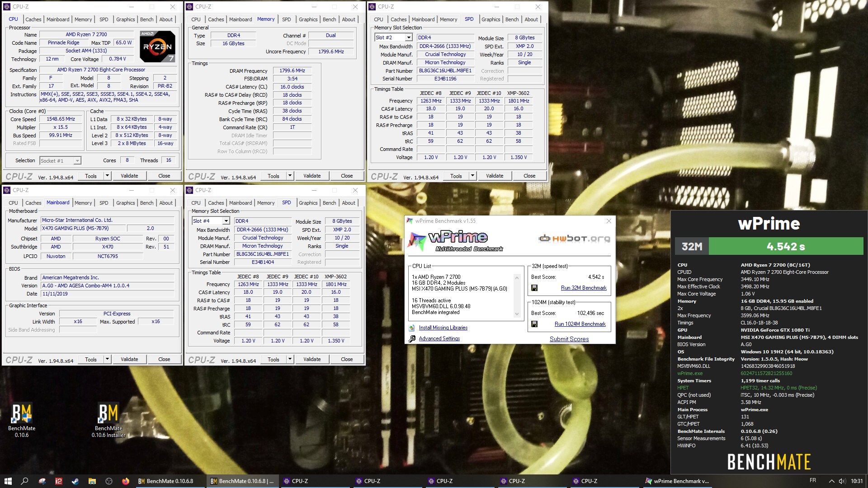Screen dimensions: 868x488
Task: Click Submit Scores link in wPrime
Action: coord(569,339)
